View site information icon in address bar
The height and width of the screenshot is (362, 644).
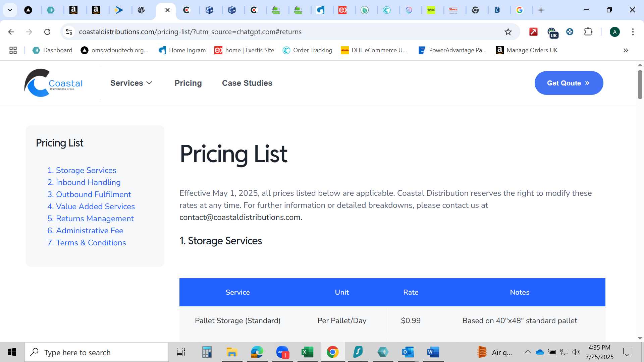[x=69, y=32]
